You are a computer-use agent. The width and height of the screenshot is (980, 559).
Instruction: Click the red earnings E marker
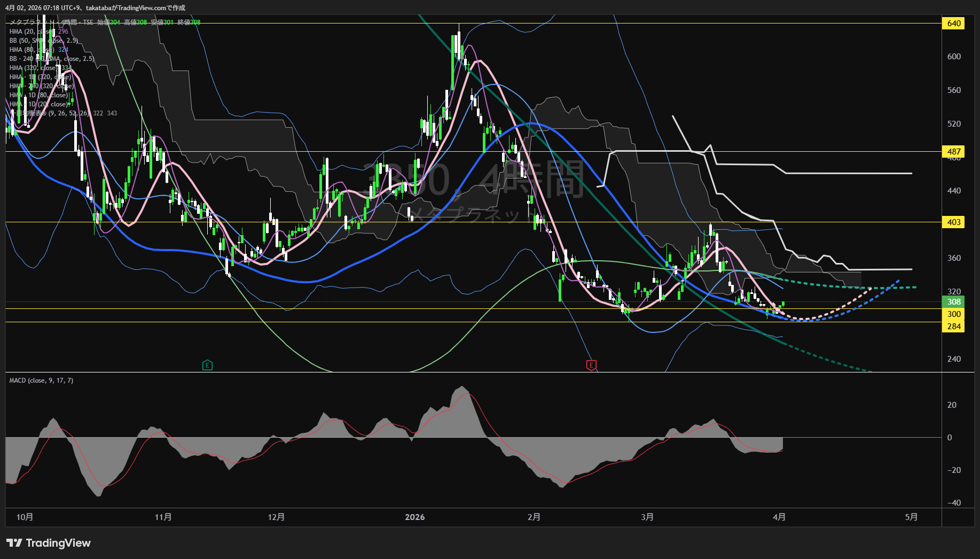[591, 366]
